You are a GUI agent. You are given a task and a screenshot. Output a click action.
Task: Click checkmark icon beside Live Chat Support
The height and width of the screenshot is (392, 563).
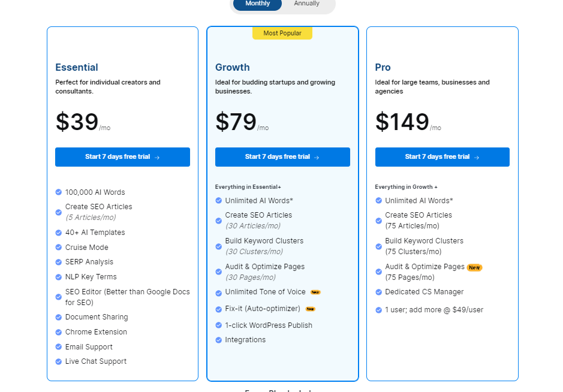[59, 361]
